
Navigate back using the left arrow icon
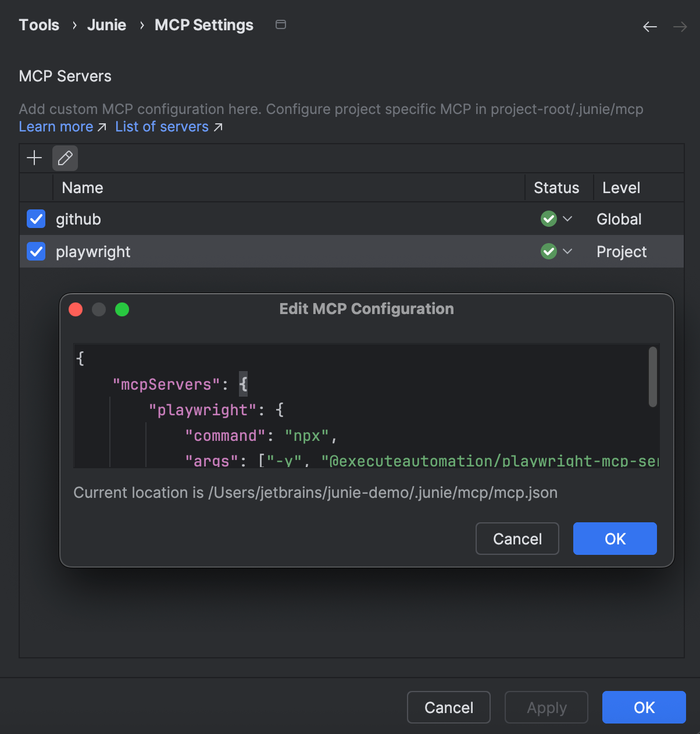[650, 26]
